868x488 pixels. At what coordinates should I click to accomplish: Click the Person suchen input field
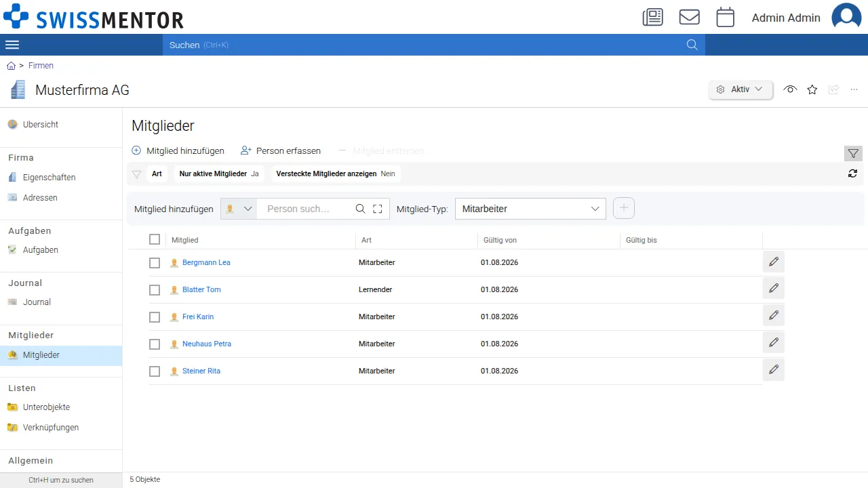coord(305,209)
